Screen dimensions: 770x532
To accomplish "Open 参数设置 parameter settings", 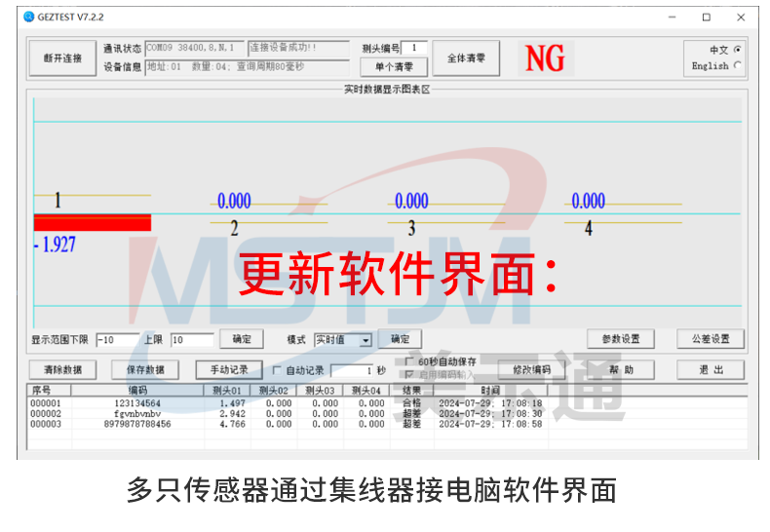I will click(620, 339).
